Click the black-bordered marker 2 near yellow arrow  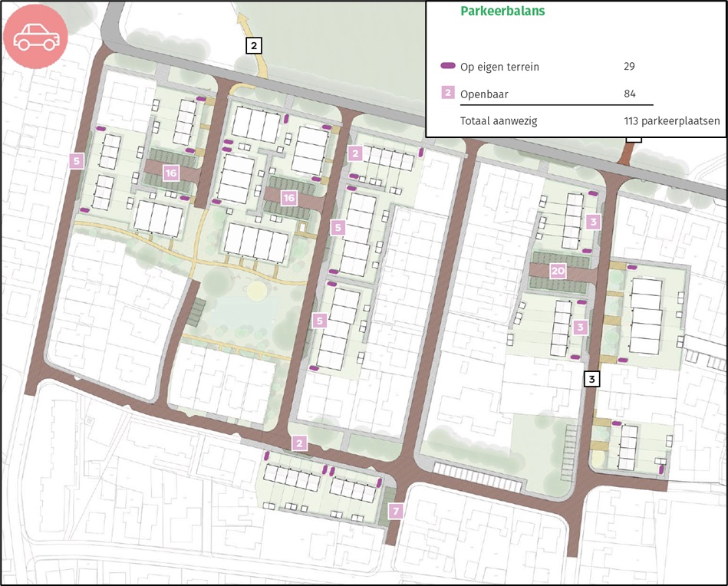pos(253,46)
